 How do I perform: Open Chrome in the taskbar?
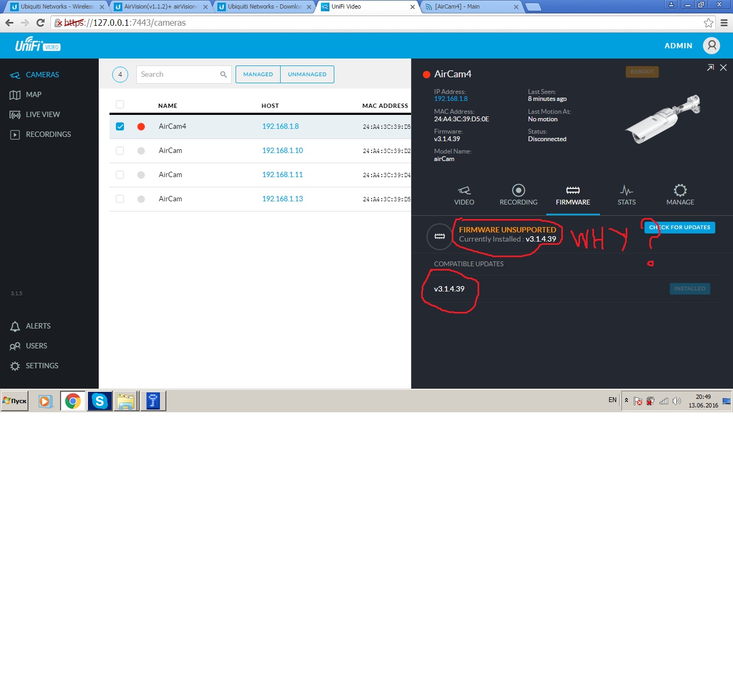coord(73,401)
